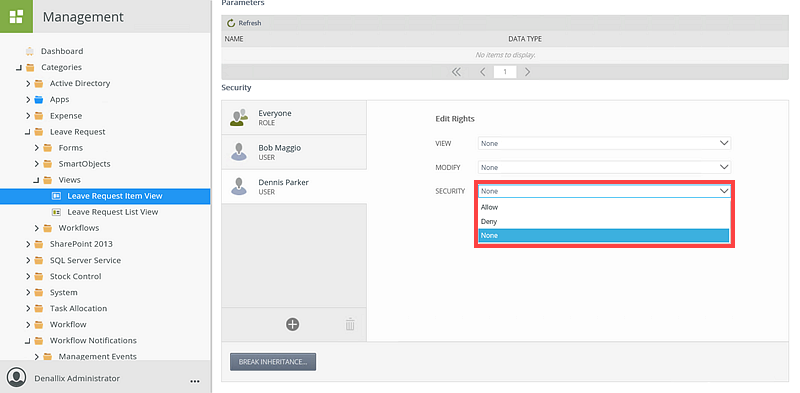Click the Dashboard icon in the tree
The width and height of the screenshot is (800, 393).
30,51
